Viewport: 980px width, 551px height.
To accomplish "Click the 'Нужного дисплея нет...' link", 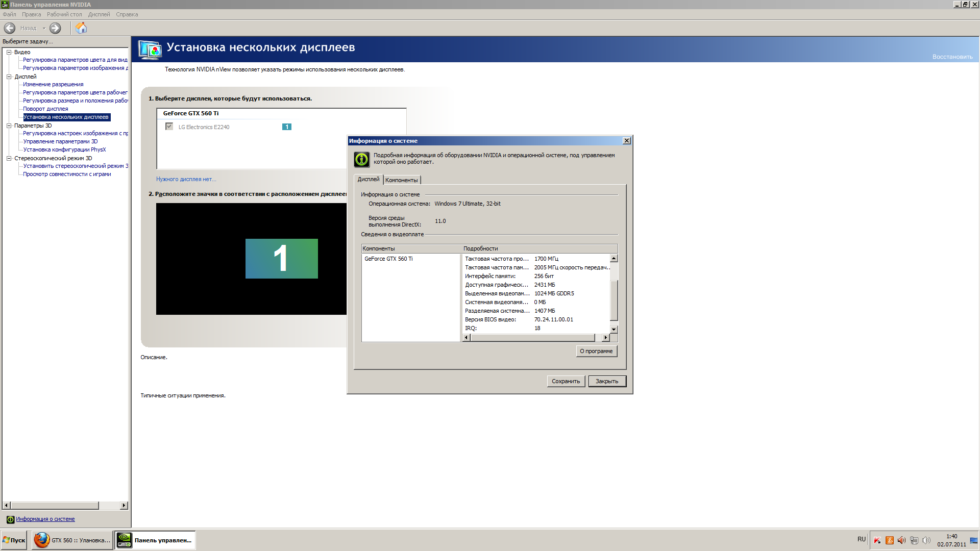I will pyautogui.click(x=186, y=179).
